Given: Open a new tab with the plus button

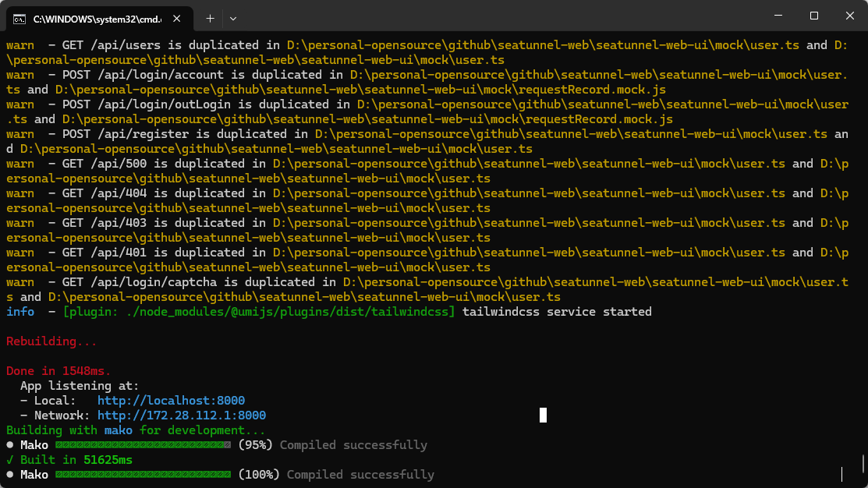Looking at the screenshot, I should pos(210,19).
